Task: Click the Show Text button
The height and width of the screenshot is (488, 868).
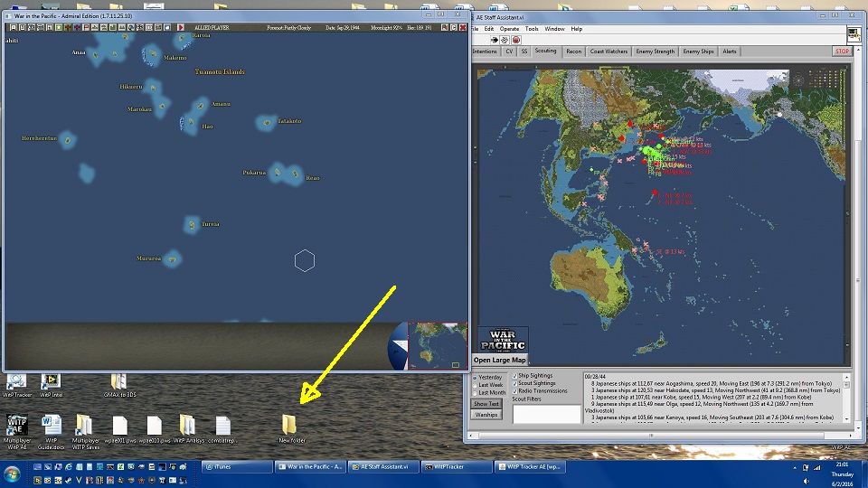Action: click(x=486, y=404)
